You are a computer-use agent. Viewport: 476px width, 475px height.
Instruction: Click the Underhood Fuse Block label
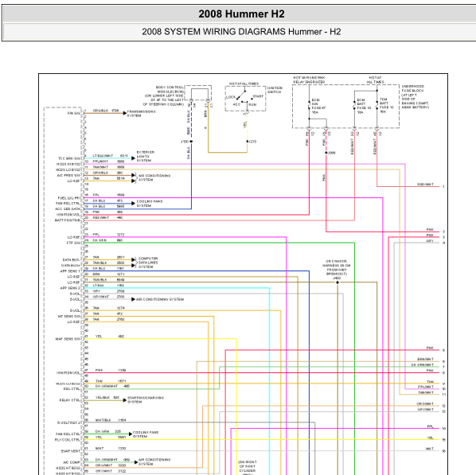[415, 97]
